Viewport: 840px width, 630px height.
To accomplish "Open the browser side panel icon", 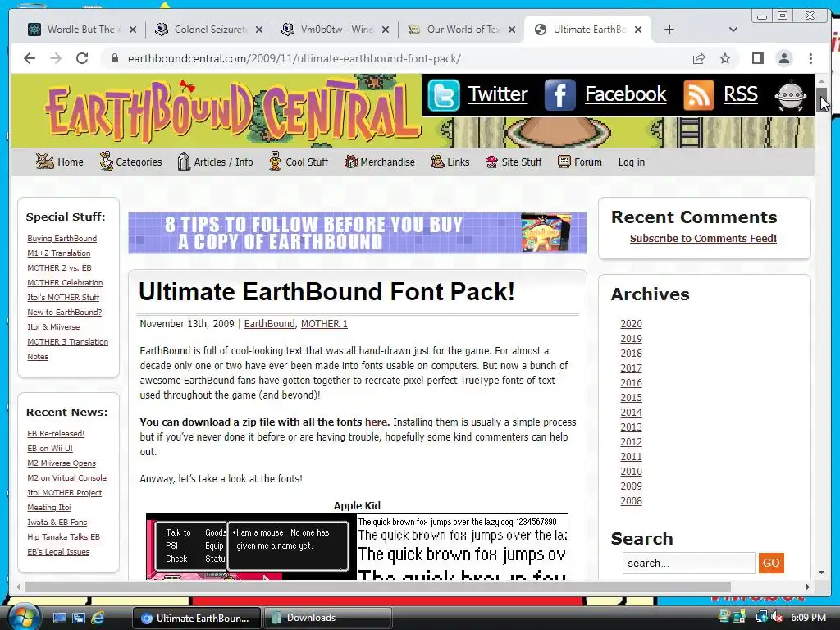I will (x=757, y=58).
